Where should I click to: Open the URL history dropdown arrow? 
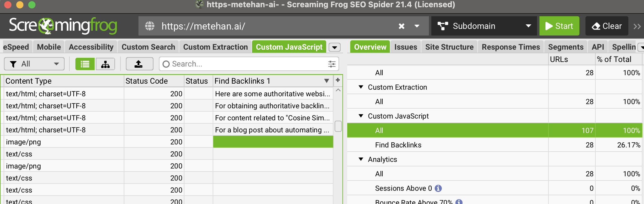pos(417,26)
